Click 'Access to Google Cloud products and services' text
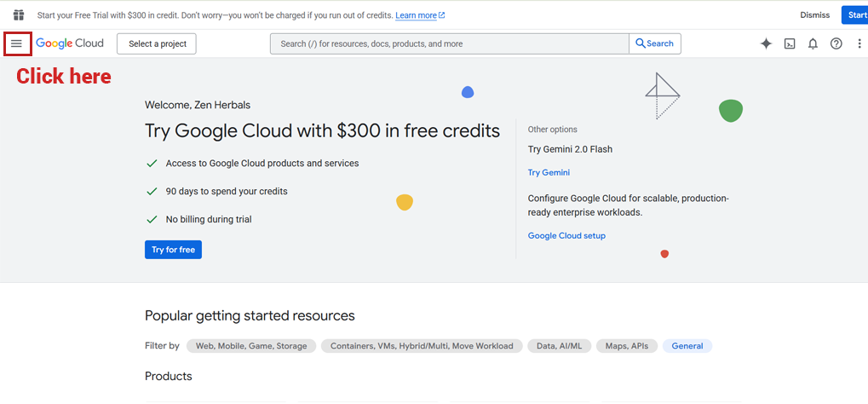Image resolution: width=868 pixels, height=404 pixels. coord(262,164)
